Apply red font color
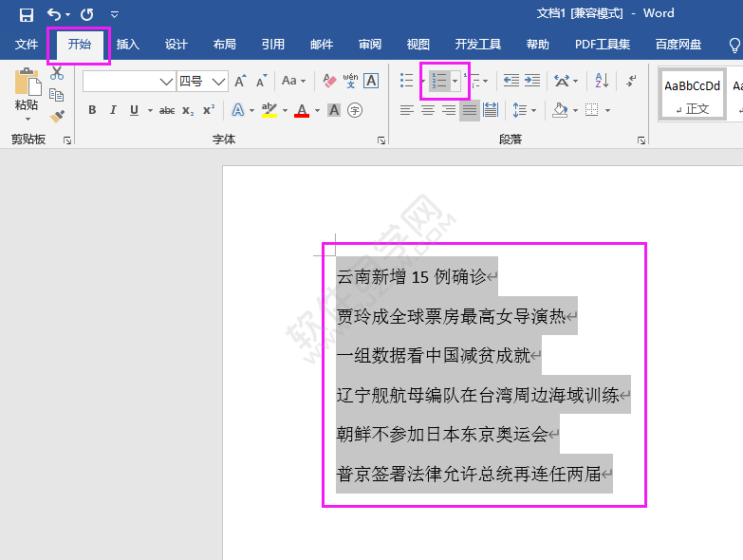Screen dimensions: 743x560 click(x=302, y=110)
